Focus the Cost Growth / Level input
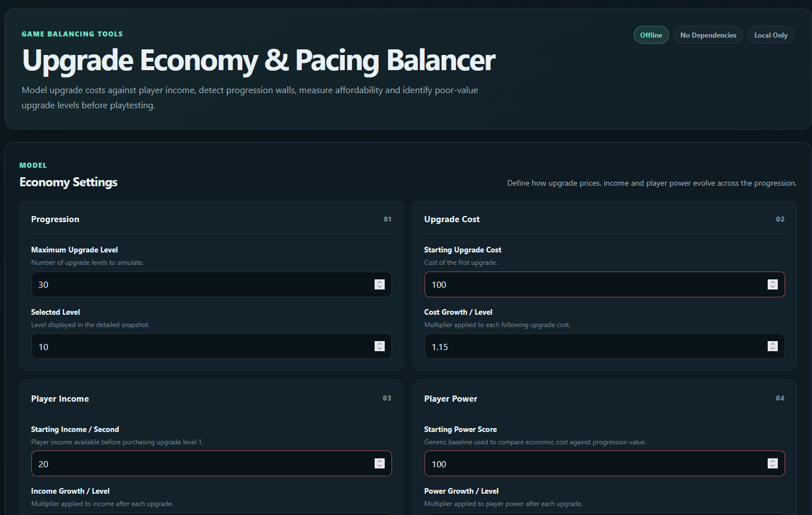 [x=605, y=347]
